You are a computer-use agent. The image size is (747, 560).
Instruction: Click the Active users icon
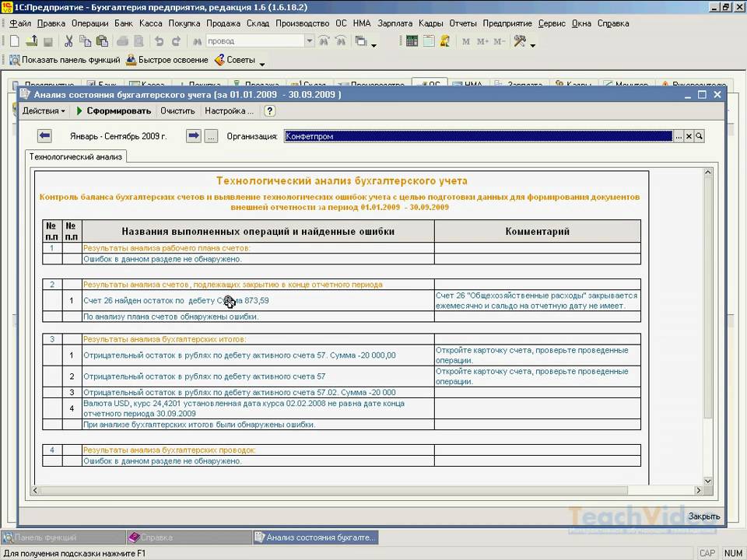point(445,41)
